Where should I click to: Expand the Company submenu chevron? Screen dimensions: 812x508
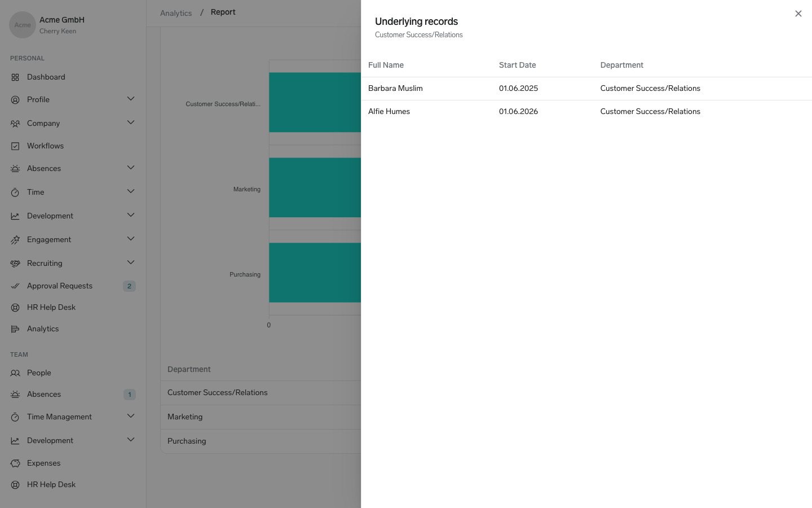131,122
